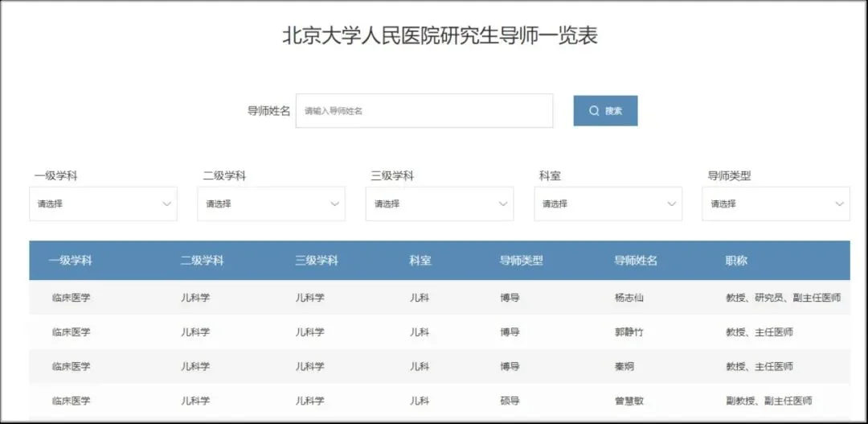The width and height of the screenshot is (868, 424).
Task: Click 儿科 department cell in 杨志仙 row
Action: 419,298
